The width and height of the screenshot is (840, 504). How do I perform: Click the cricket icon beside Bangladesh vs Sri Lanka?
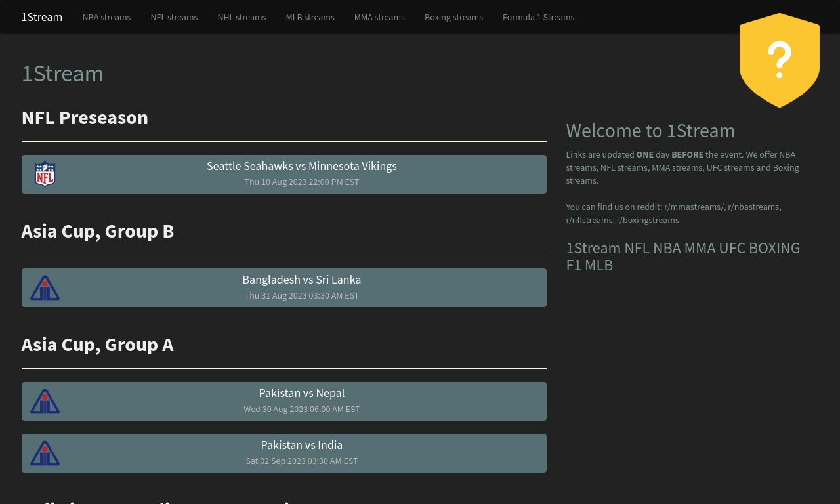[45, 288]
